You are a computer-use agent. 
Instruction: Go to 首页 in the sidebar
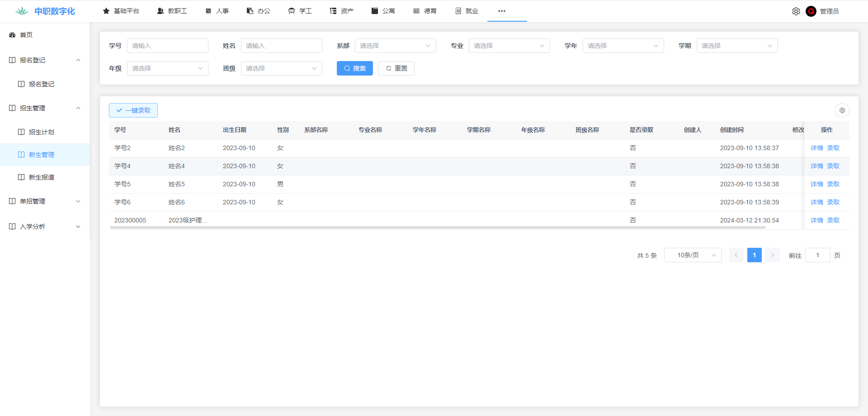(26, 35)
